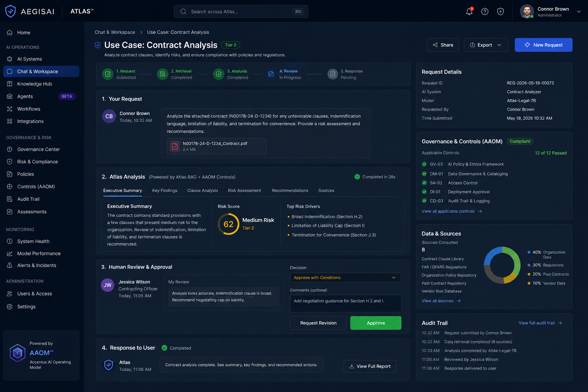The width and height of the screenshot is (588, 392).
Task: Open the help question-mark icon
Action: coord(485,11)
